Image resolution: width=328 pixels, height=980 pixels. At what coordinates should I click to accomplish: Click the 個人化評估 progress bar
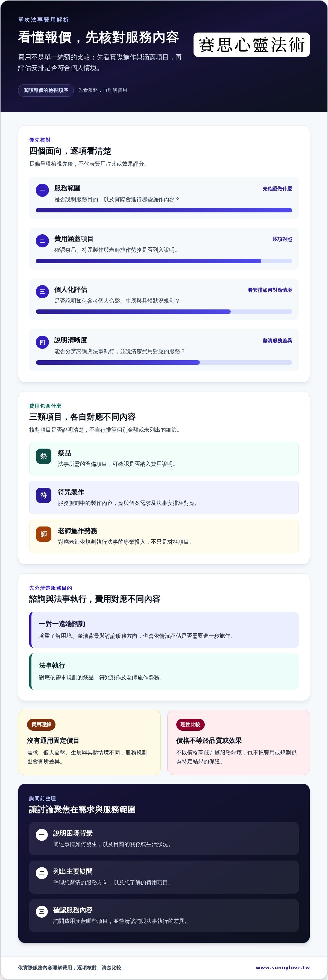[x=164, y=312]
